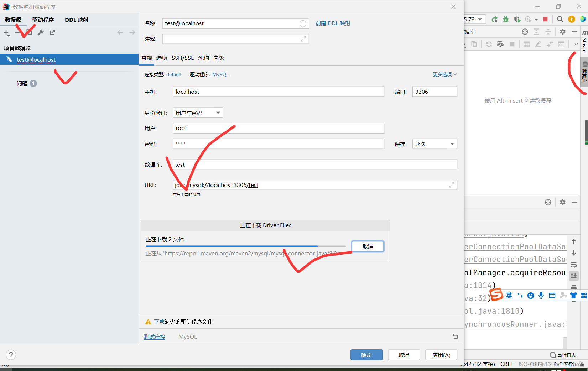Click the default connection type link
The height and width of the screenshot is (371, 588).
174,74
